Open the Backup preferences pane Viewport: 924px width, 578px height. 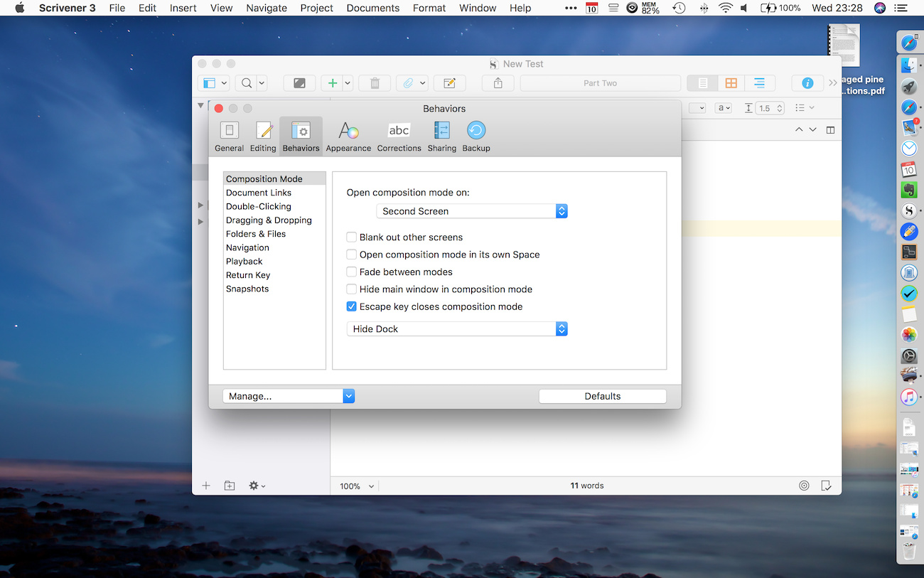pyautogui.click(x=476, y=137)
